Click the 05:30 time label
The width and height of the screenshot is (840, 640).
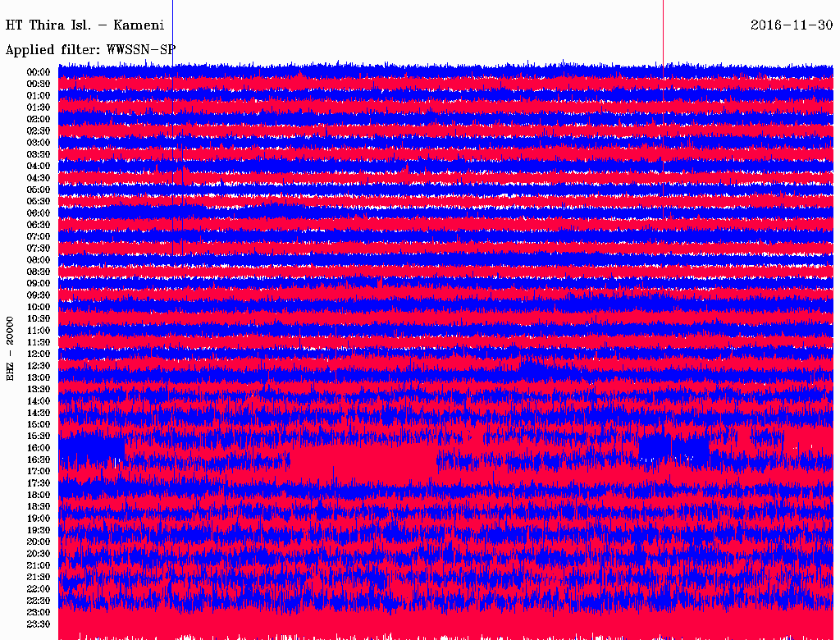pyautogui.click(x=39, y=201)
